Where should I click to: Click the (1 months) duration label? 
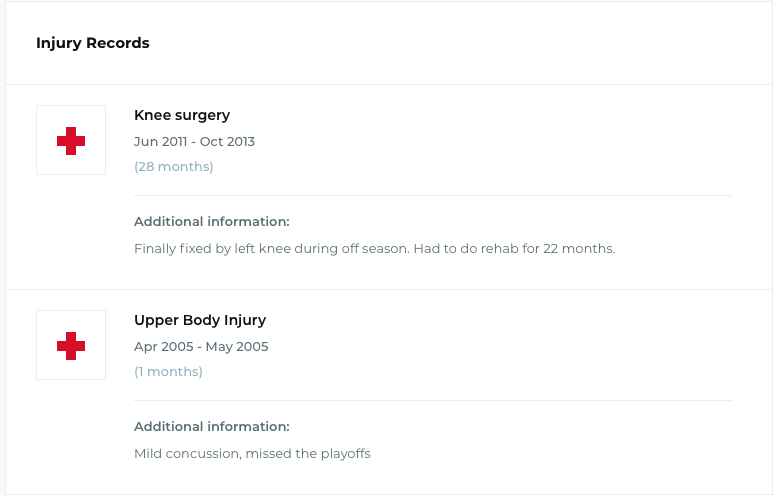pyautogui.click(x=168, y=372)
